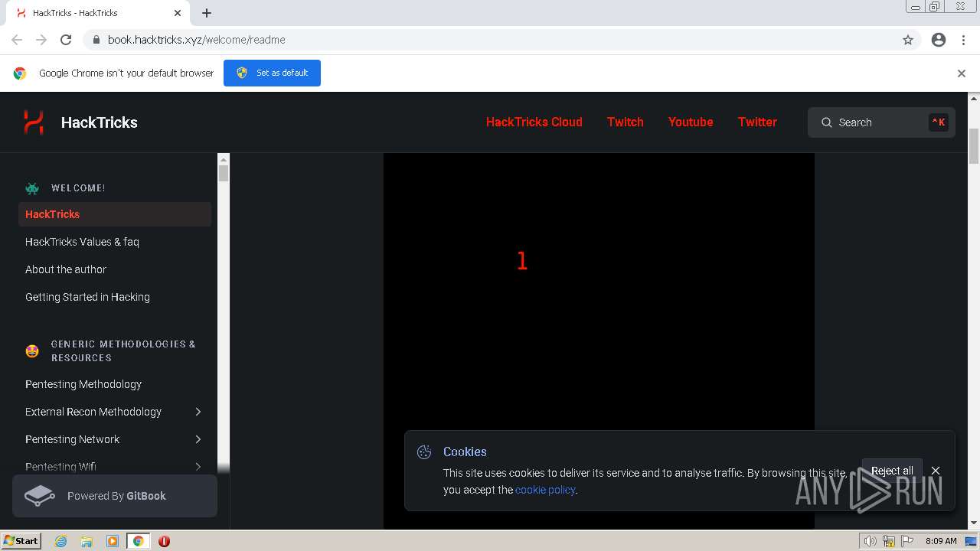Image resolution: width=980 pixels, height=551 pixels.
Task: Click the black embedded media panel
Action: point(599,341)
